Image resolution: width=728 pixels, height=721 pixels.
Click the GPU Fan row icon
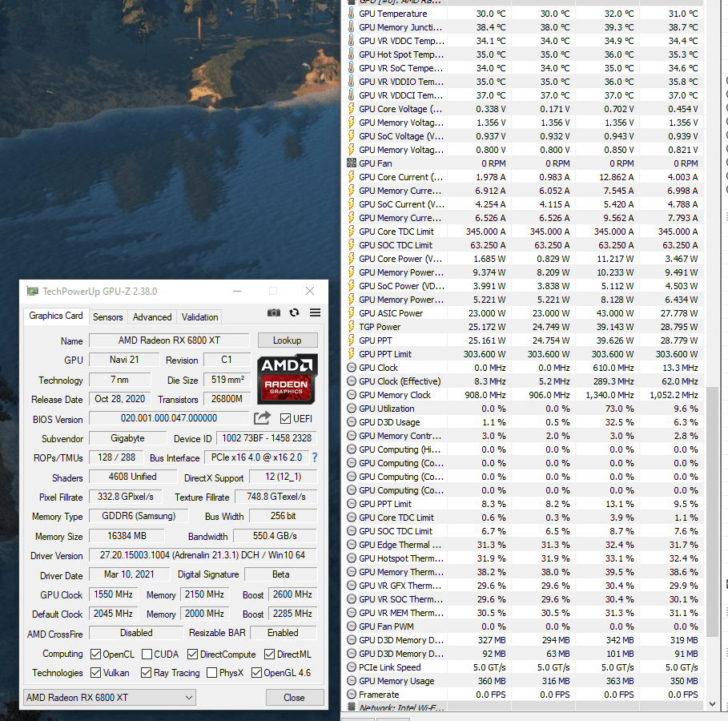tap(352, 163)
